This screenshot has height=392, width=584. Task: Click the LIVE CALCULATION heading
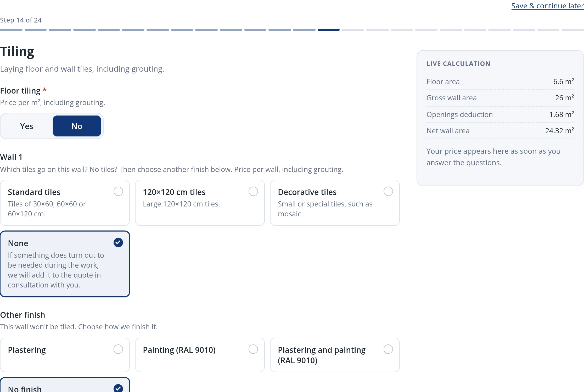[458, 64]
